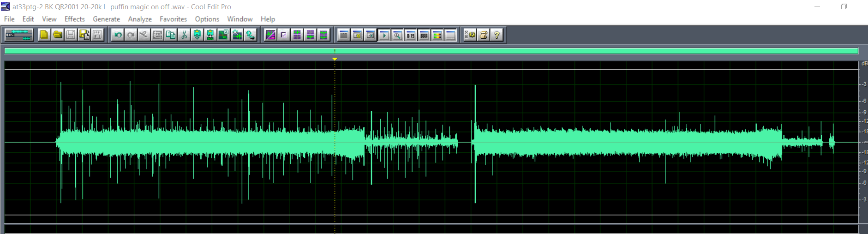Click the redo arrow icon

point(131,35)
